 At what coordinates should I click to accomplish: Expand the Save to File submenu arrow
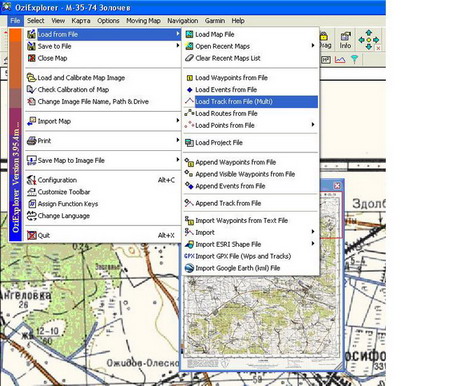[x=178, y=46]
